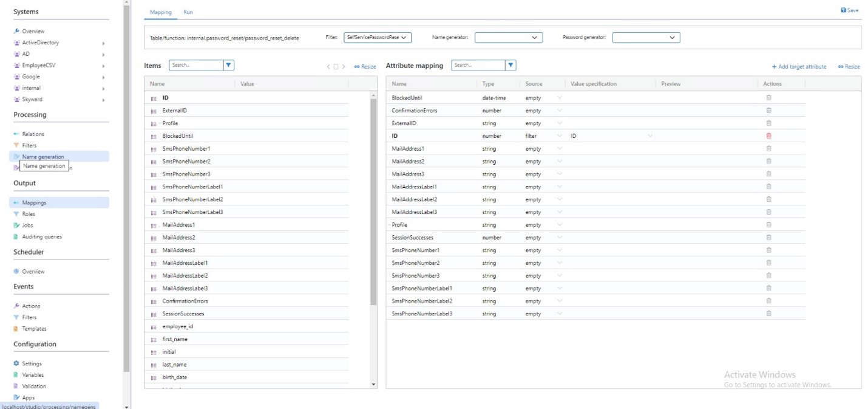This screenshot has height=409, width=868.
Task: Click the checkbox above the Items list
Action: click(335, 66)
